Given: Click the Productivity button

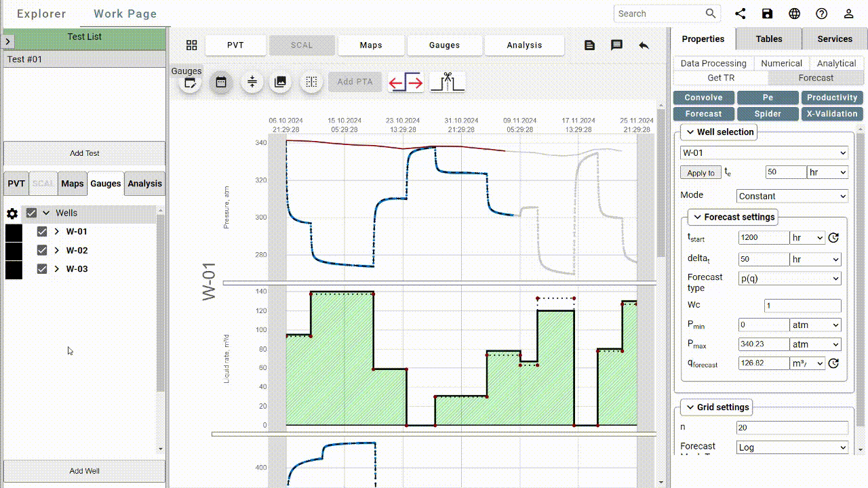Looking at the screenshot, I should click(832, 98).
